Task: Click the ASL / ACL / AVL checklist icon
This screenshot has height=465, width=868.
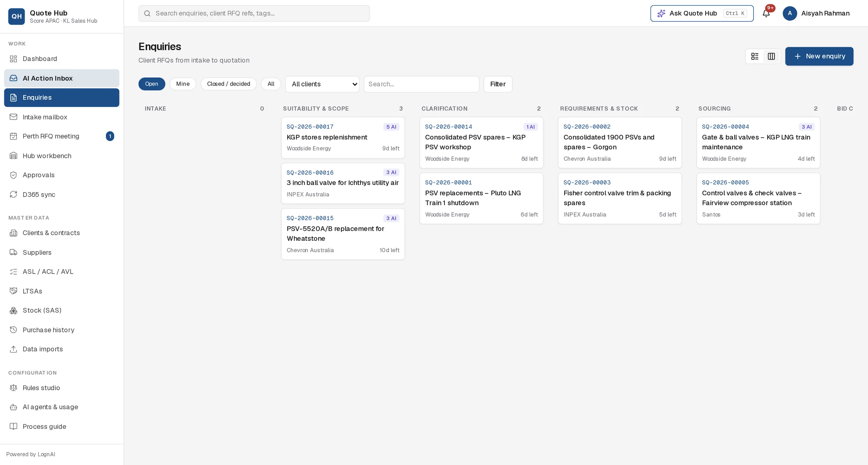Action: point(13,272)
